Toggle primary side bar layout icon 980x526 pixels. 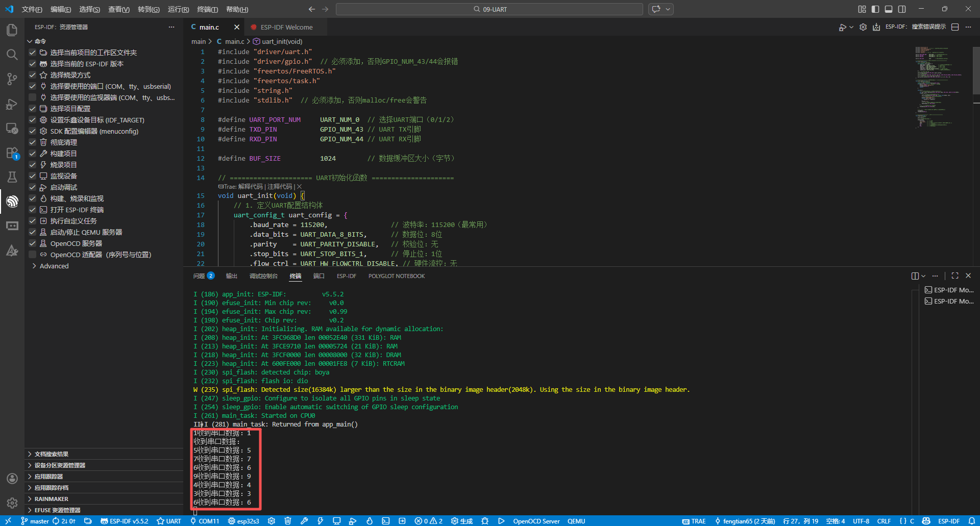pos(875,9)
